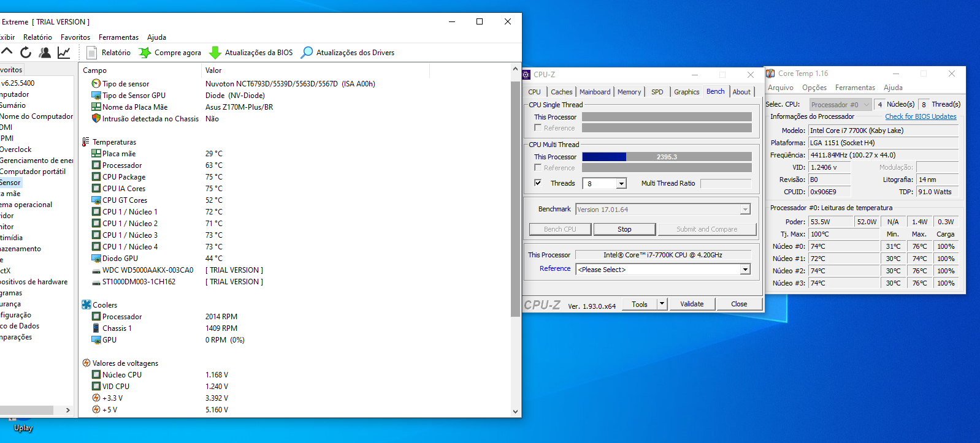Click the sidebar horizontal scrollbar right arrow
The height and width of the screenshot is (443, 980).
click(x=67, y=411)
